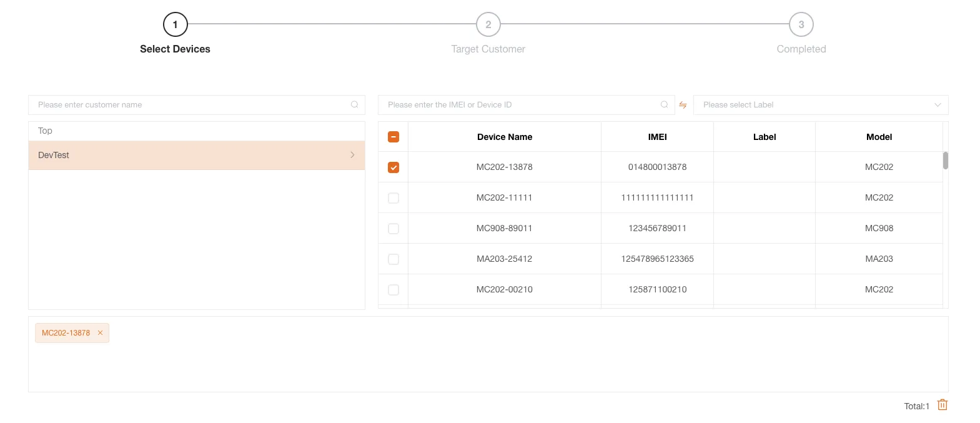
Task: Click the Completed step label
Action: 801,49
